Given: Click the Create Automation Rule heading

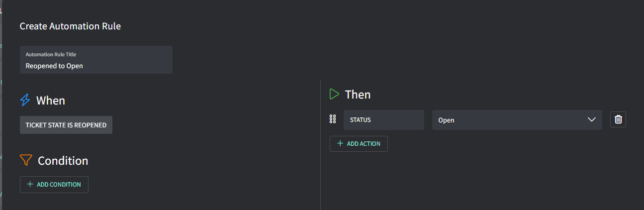Looking at the screenshot, I should [70, 26].
